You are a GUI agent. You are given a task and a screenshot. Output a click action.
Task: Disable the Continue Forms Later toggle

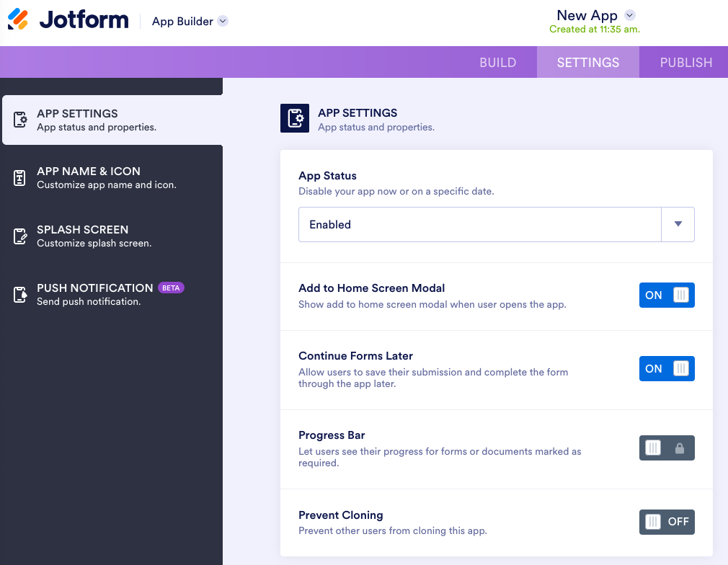667,369
